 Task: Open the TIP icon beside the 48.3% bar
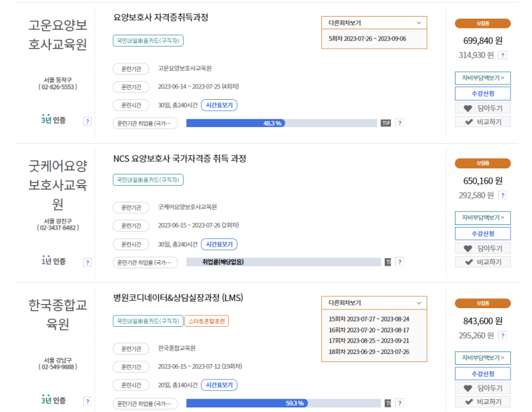[x=385, y=122]
